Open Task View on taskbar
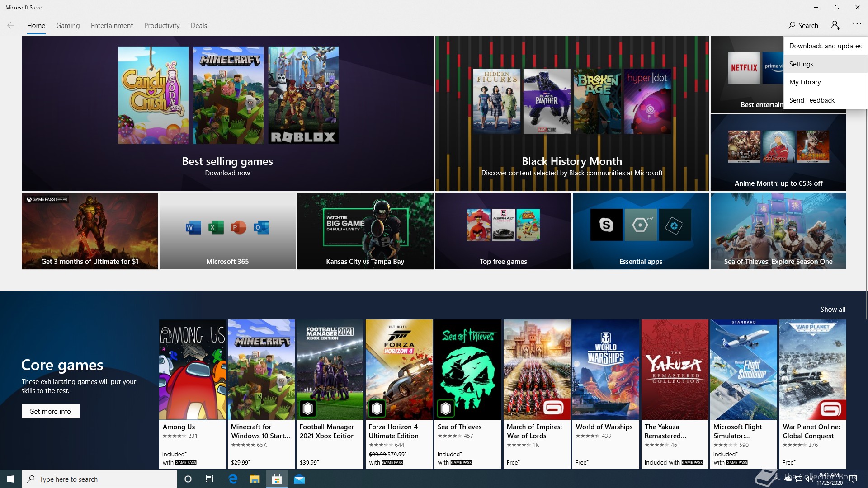This screenshot has width=868, height=488. pos(210,479)
